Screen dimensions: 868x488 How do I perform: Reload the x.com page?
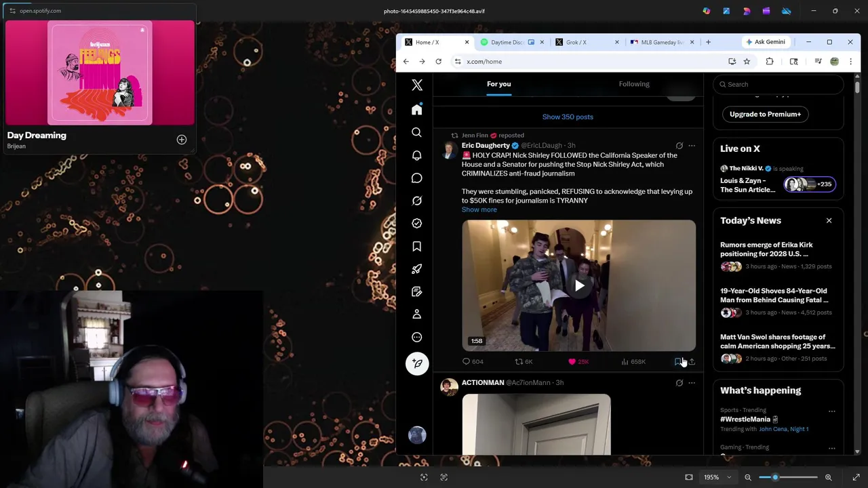pos(439,62)
